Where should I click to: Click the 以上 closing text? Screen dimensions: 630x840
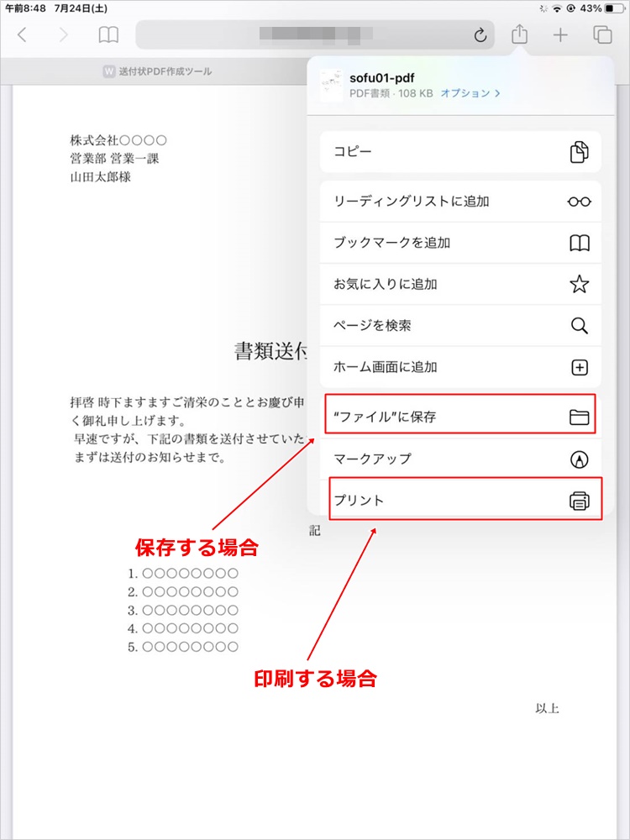click(x=547, y=709)
